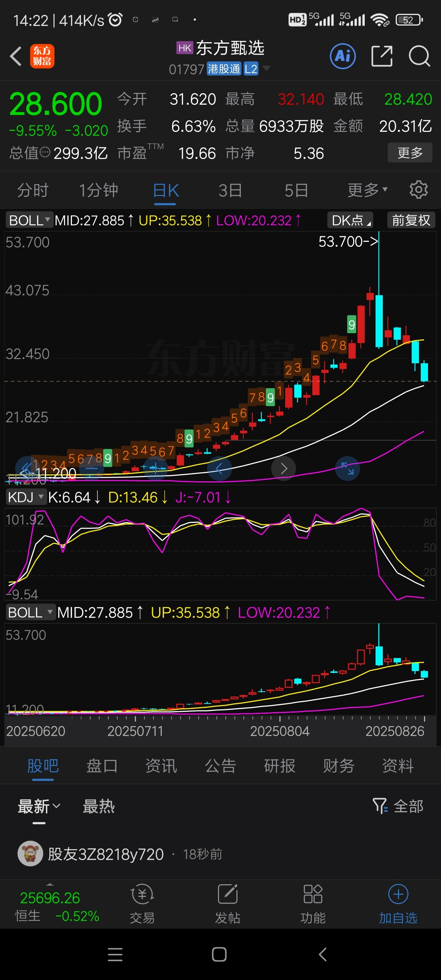
Task: Open user name 股友3Z8218y720
Action: tap(106, 854)
